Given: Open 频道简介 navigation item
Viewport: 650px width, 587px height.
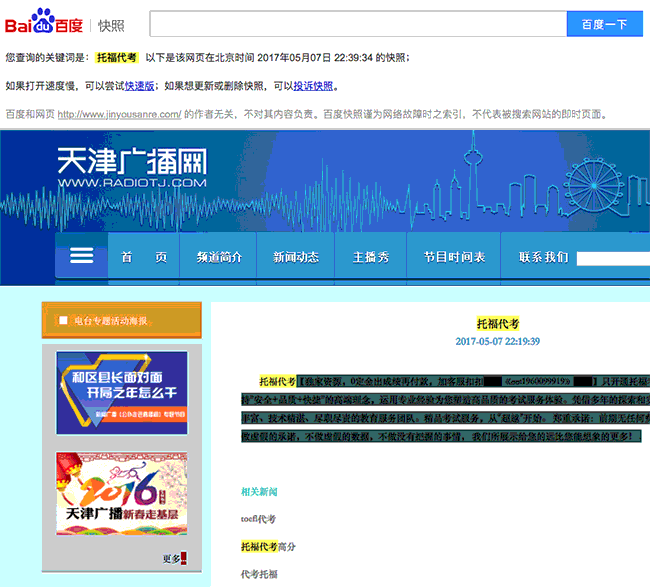Looking at the screenshot, I should pos(219,257).
